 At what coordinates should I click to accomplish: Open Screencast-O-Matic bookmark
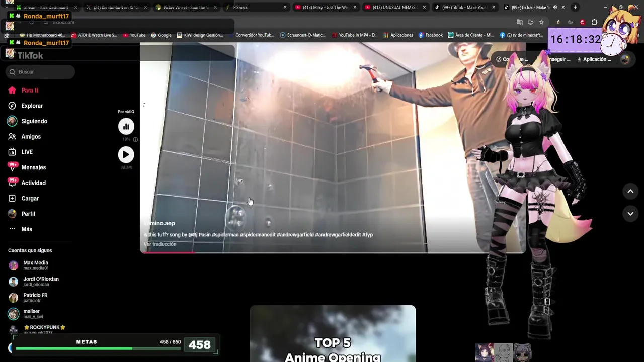pyautogui.click(x=303, y=35)
